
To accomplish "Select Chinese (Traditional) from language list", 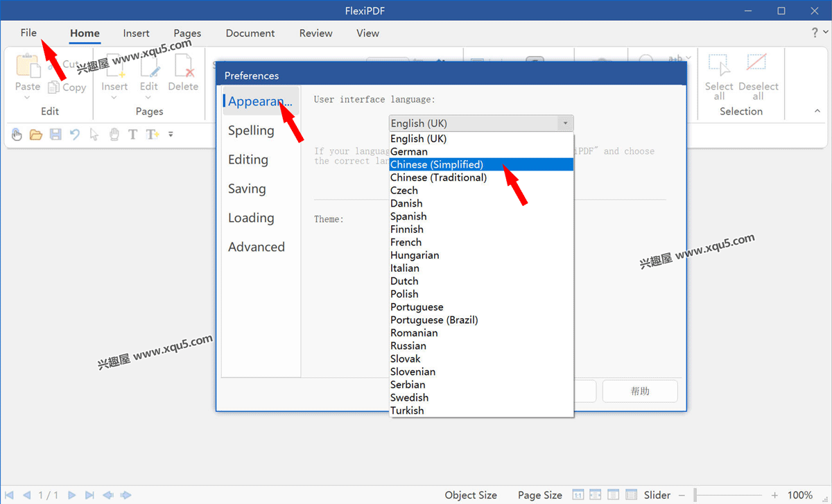I will 481,177.
